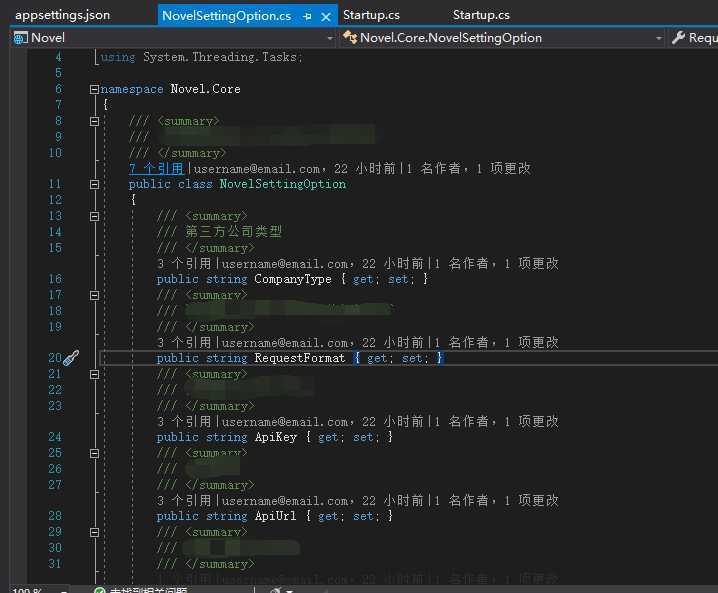The height and width of the screenshot is (593, 718).
Task: Collapse the summary comment on line 25
Action: click(94, 453)
